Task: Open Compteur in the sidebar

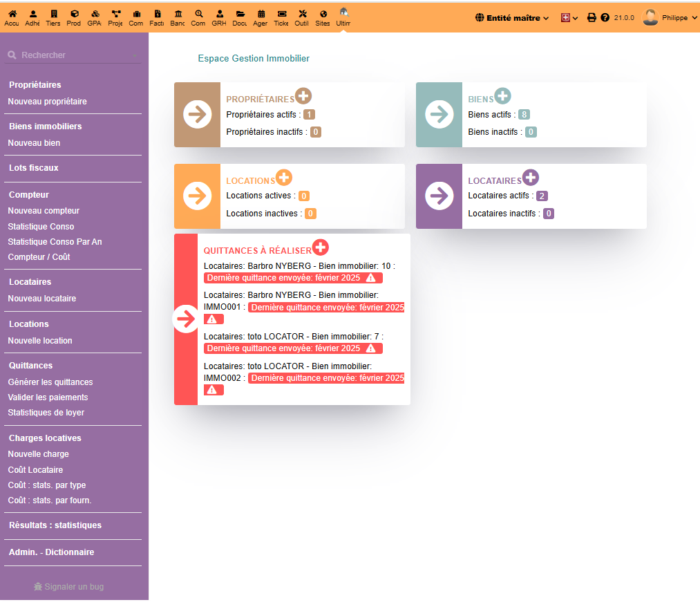Action: (28, 195)
